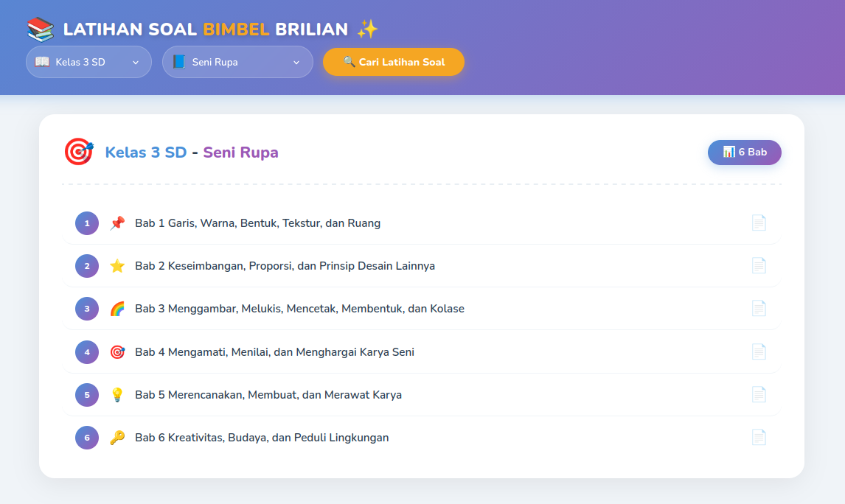Click the LATIHAN SOAL BIMBEL BRILIAN title
Viewport: 845px width, 504px height.
tap(205, 29)
